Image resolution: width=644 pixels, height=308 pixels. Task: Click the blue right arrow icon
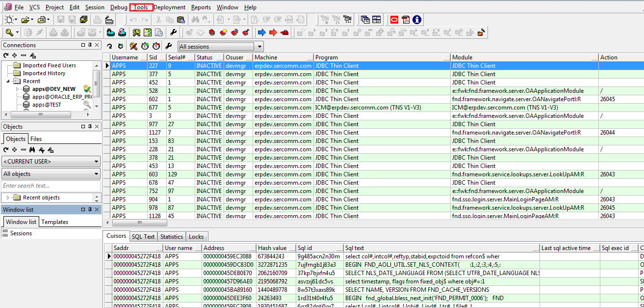(261, 32)
